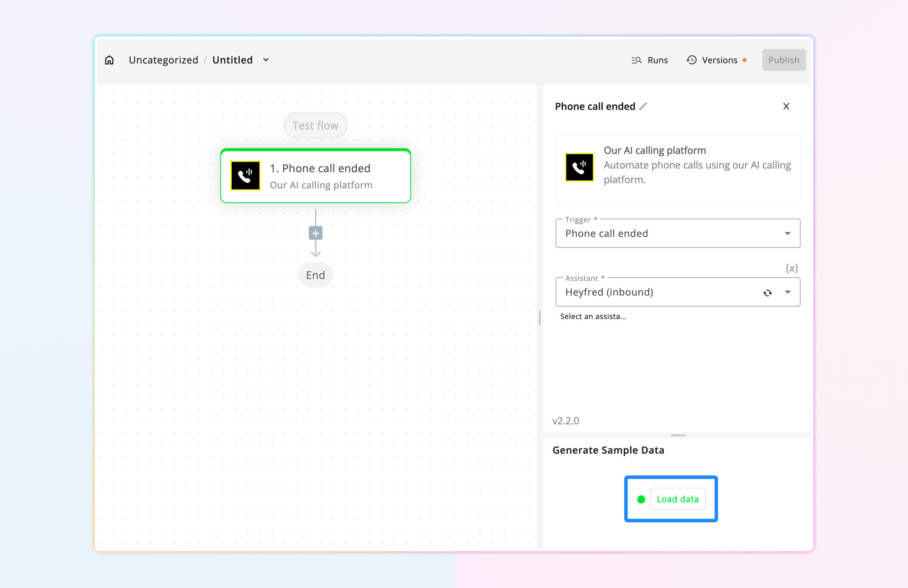908x588 pixels.
Task: Open the Uncategorized folder breadcrumb
Action: pos(163,60)
